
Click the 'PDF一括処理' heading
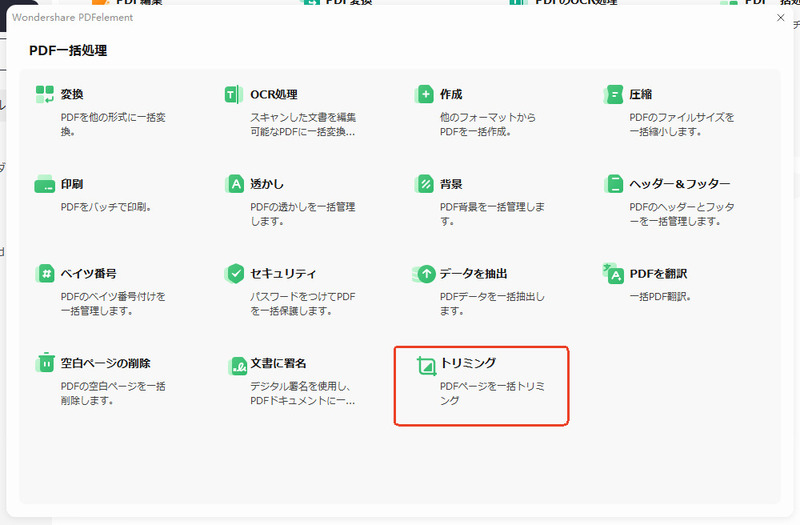coord(68,51)
